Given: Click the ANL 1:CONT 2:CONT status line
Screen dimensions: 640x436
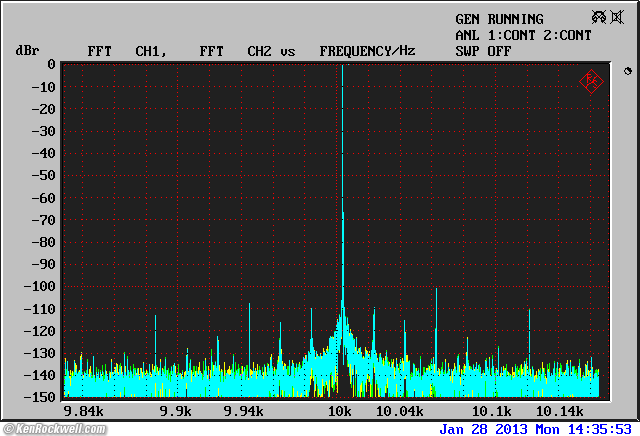Looking at the screenshot, I should click(523, 35).
